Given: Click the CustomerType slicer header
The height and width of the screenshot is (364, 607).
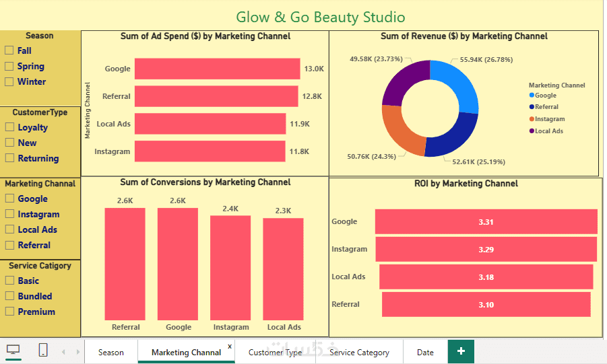Looking at the screenshot, I should [x=40, y=112].
